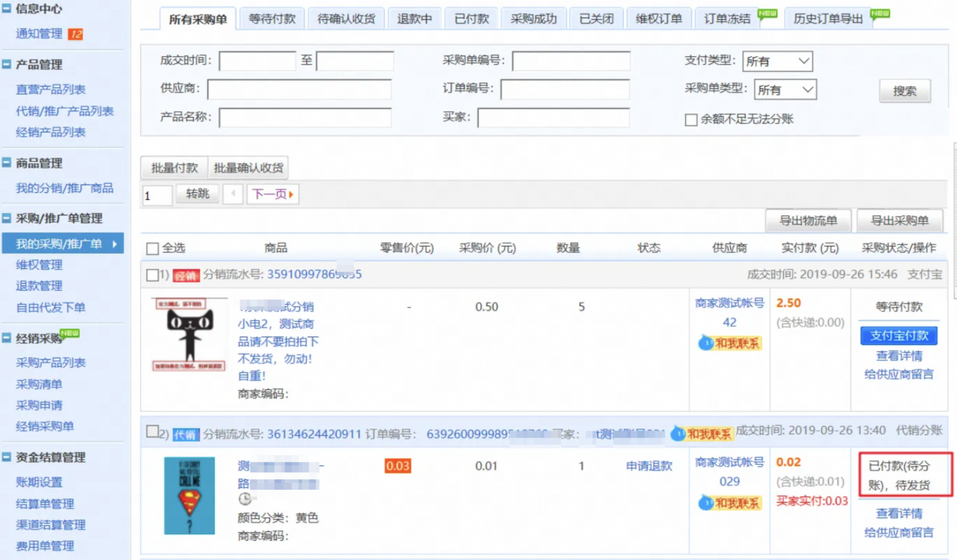The height and width of the screenshot is (560, 957).
Task: Collapse the 商品管理 sidebar section
Action: [x=6, y=163]
